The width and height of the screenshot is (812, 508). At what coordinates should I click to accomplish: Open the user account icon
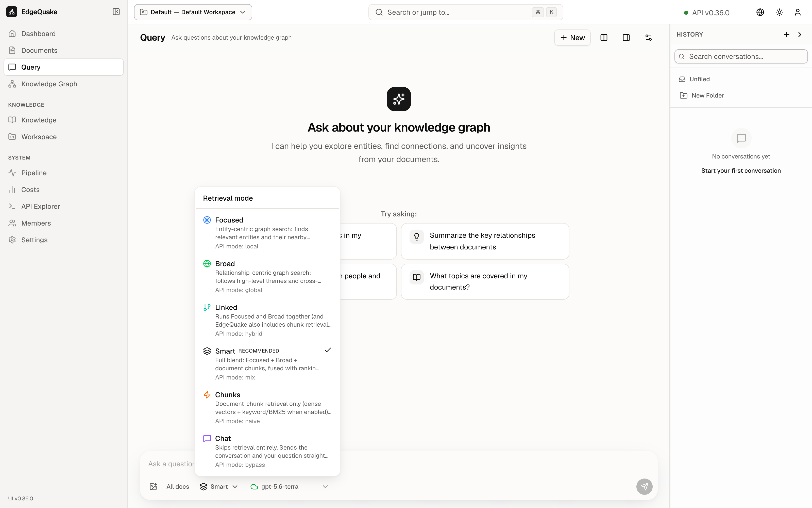798,12
